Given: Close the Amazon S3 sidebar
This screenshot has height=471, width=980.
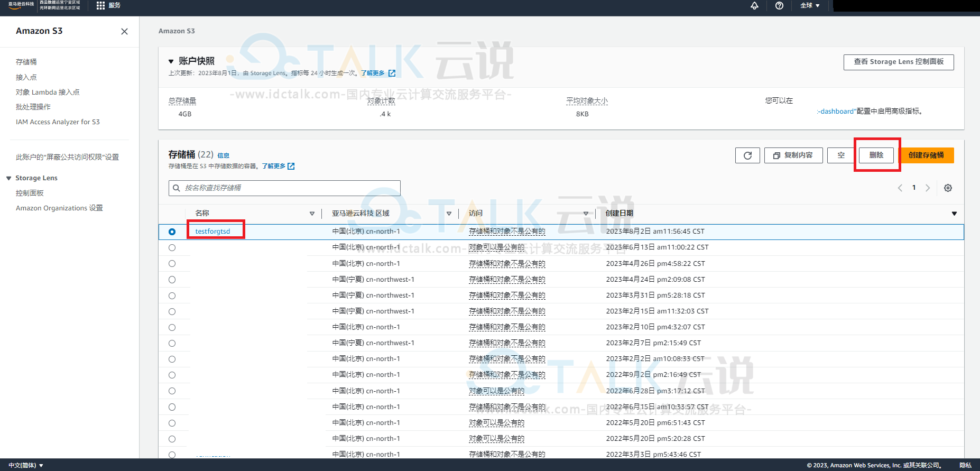Looking at the screenshot, I should tap(124, 31).
